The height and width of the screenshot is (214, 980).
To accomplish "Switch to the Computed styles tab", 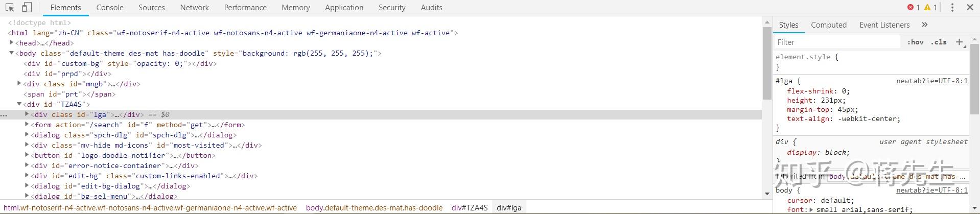I will click(x=828, y=25).
